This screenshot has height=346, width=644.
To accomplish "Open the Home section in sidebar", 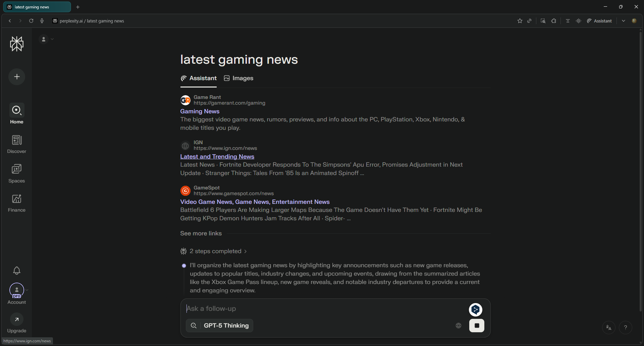I will pyautogui.click(x=16, y=114).
